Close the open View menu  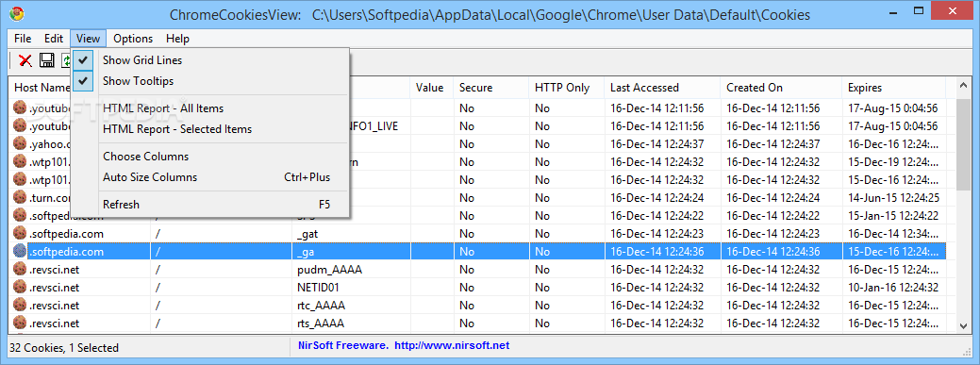(x=88, y=39)
